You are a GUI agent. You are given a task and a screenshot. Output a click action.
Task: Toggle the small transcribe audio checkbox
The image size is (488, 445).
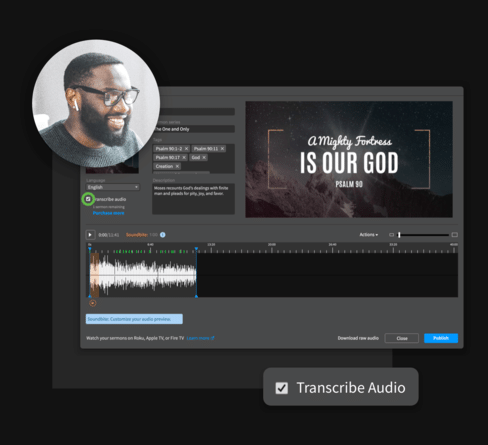(x=88, y=199)
